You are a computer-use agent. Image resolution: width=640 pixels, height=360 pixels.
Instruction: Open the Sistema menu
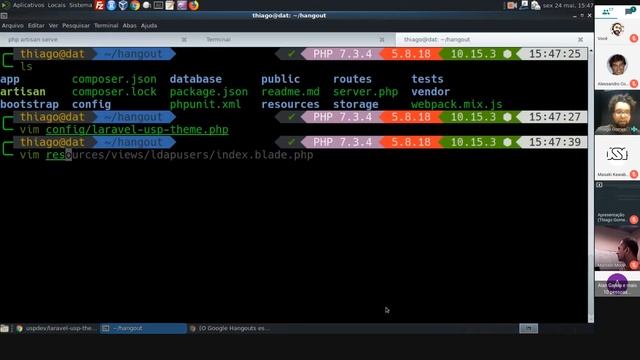click(x=80, y=5)
